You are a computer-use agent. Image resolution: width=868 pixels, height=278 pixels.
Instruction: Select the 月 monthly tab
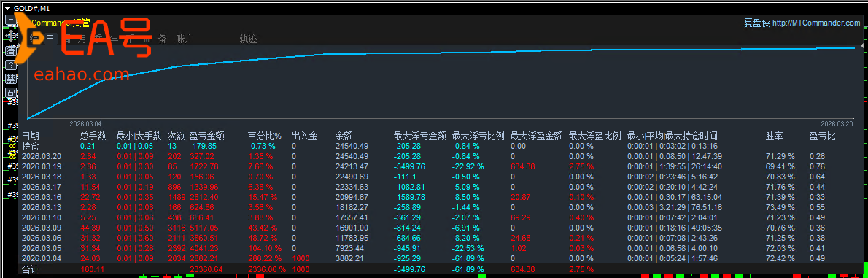pyautogui.click(x=82, y=39)
